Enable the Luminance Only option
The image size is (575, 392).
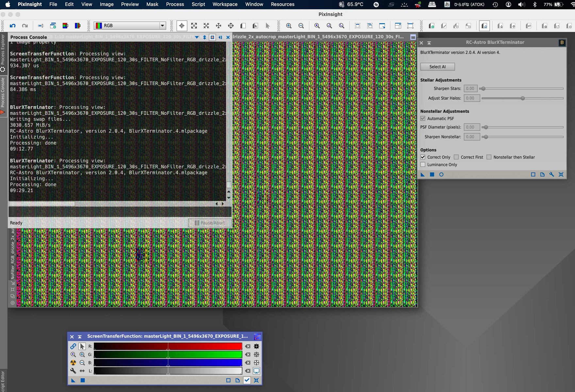[423, 165]
